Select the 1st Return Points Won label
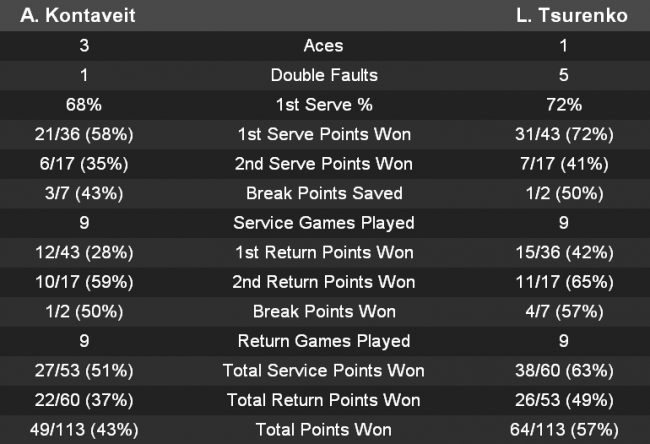Viewport: 650px width, 444px height. point(324,253)
